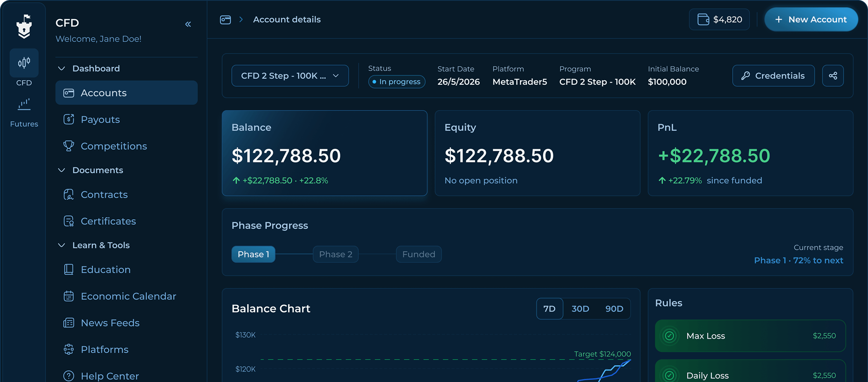
Task: Click the $130K axis label
Action: (246, 335)
